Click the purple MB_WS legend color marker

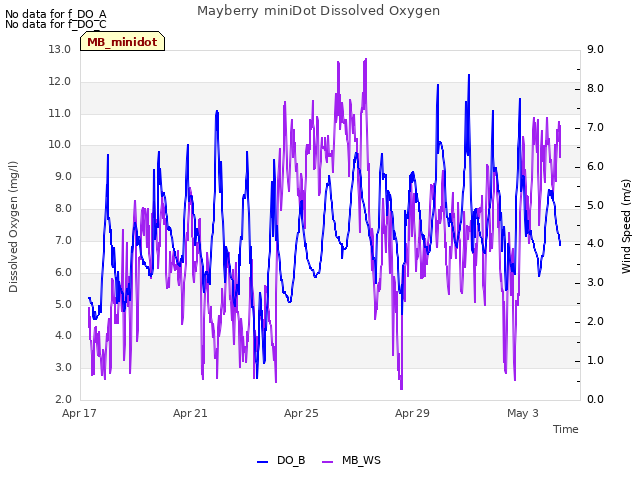click(328, 462)
